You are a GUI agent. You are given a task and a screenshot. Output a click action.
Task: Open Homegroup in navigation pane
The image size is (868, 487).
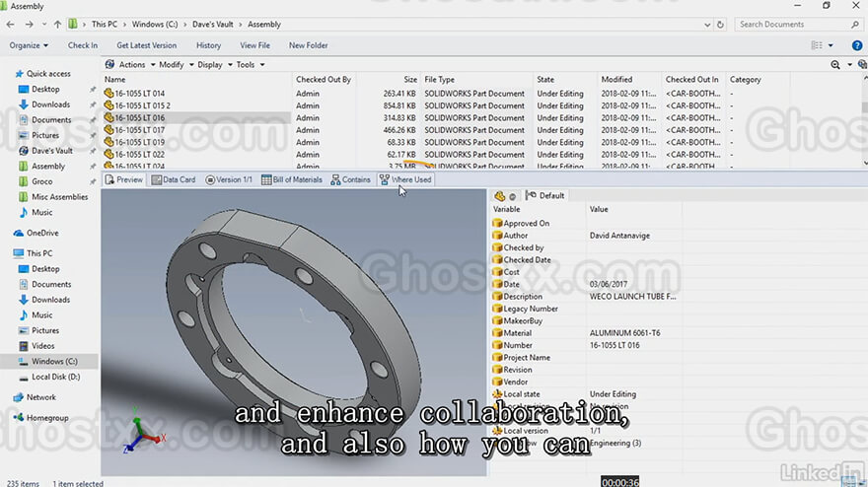point(47,418)
